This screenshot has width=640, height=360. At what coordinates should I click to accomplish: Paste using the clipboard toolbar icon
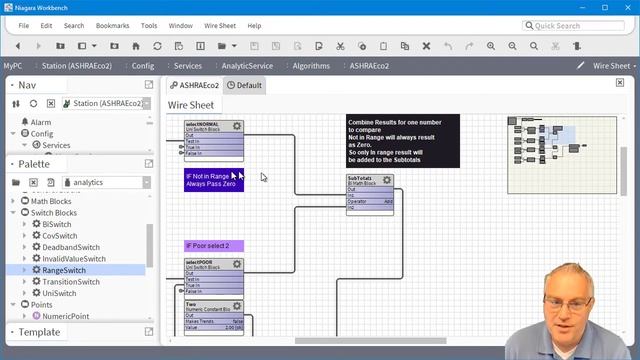click(x=383, y=46)
